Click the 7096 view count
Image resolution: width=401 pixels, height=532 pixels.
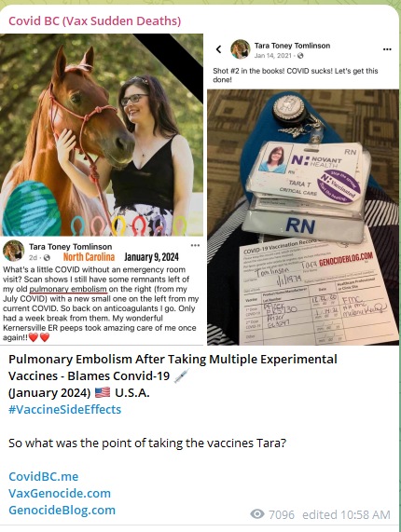pos(282,514)
